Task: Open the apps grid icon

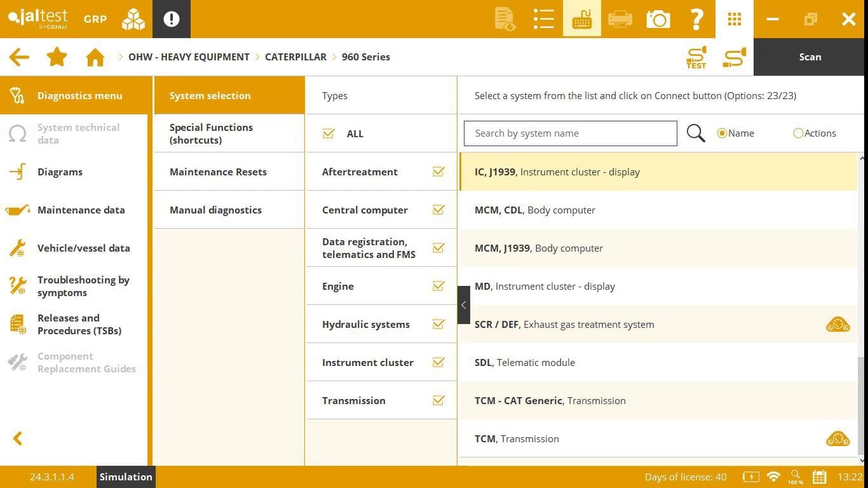Action: tap(735, 19)
